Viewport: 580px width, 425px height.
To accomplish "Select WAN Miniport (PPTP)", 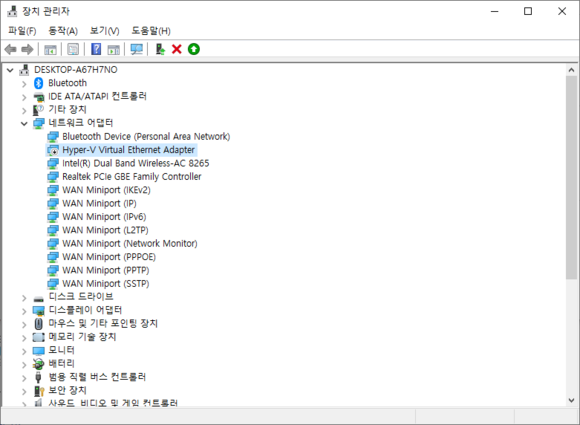I will click(106, 270).
